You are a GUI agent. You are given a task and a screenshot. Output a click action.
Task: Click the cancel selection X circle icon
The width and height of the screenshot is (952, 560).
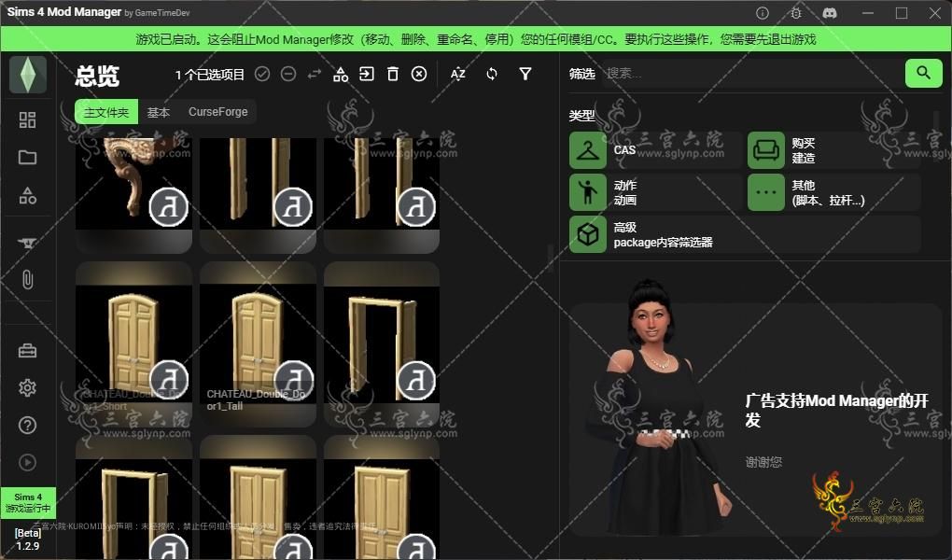click(419, 74)
